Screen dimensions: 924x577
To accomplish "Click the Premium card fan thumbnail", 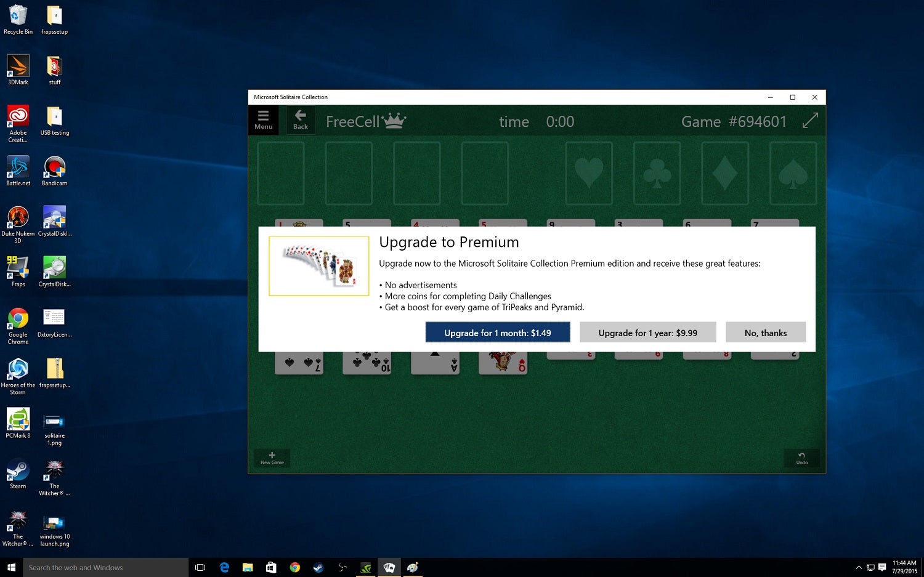I will pyautogui.click(x=319, y=266).
